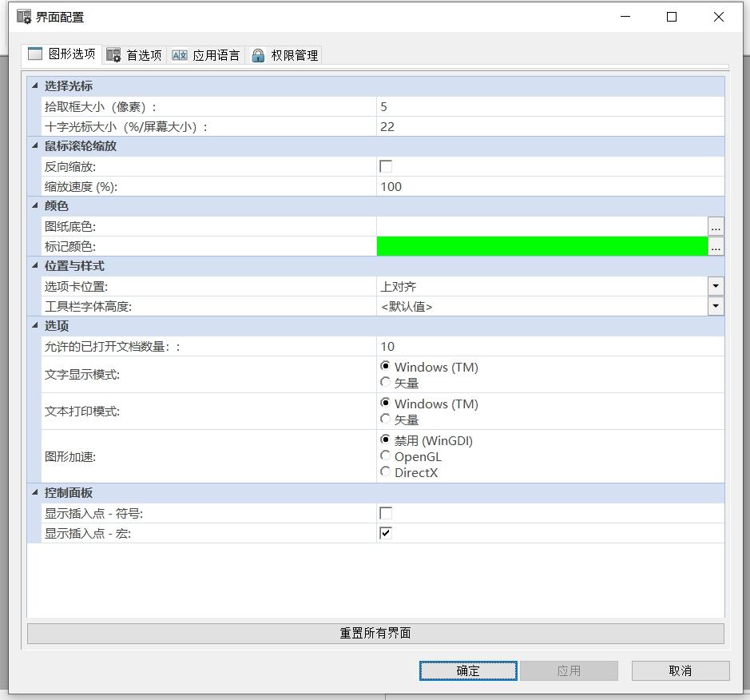Viewport: 750px width, 700px height.
Task: Click the 确定 button
Action: pos(468,670)
